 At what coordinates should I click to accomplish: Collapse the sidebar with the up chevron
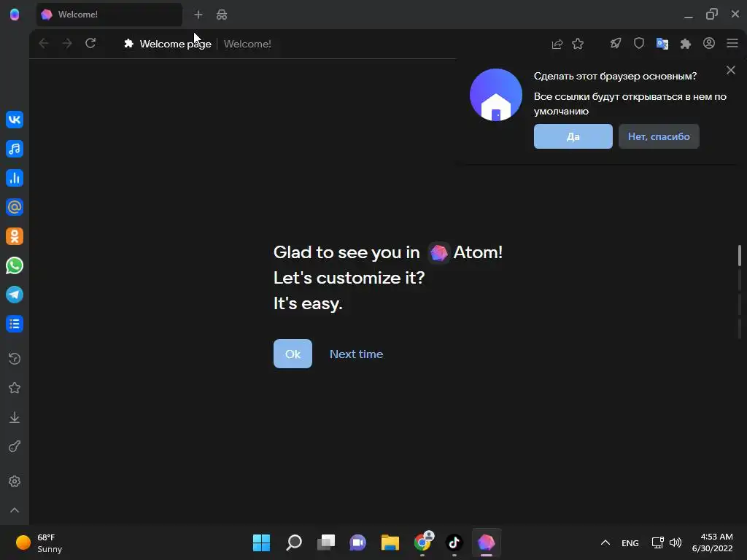tap(15, 510)
